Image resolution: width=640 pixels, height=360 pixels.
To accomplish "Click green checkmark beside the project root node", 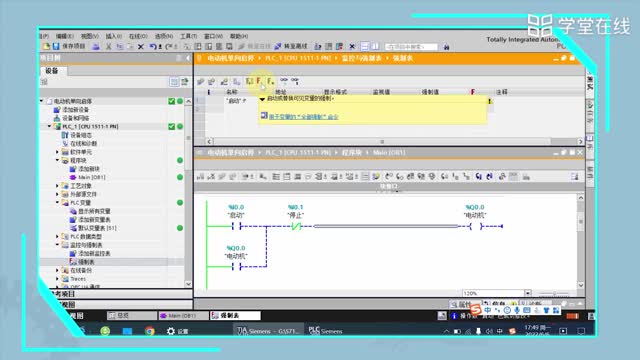I will (171, 101).
